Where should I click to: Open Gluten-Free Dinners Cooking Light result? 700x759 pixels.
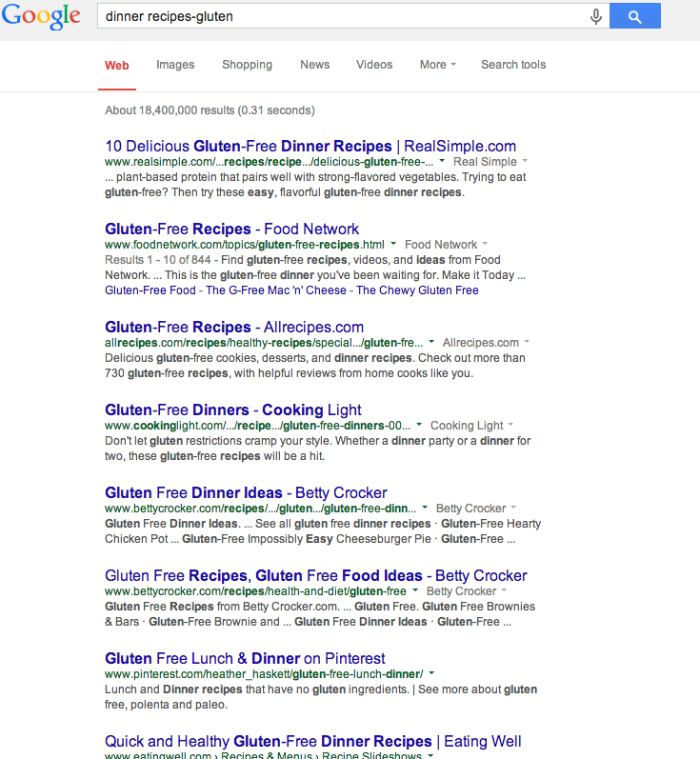coord(232,410)
